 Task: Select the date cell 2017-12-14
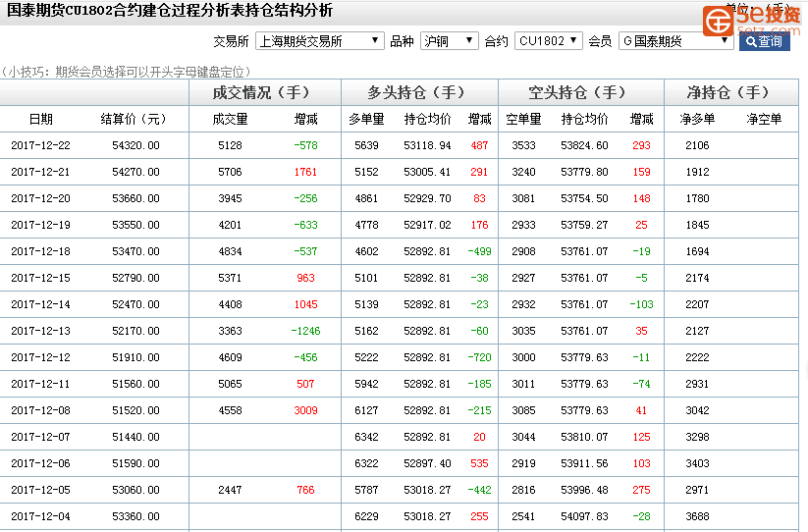(x=40, y=305)
